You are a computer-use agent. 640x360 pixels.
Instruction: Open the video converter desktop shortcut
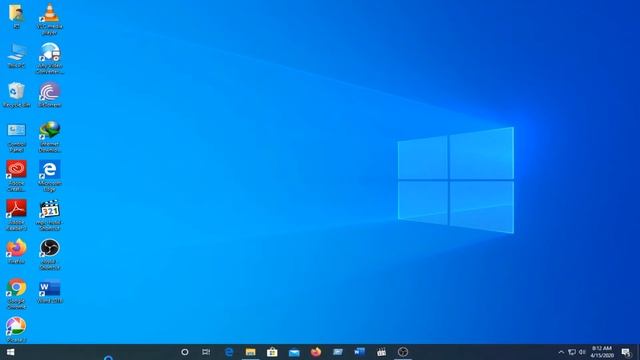[x=50, y=58]
